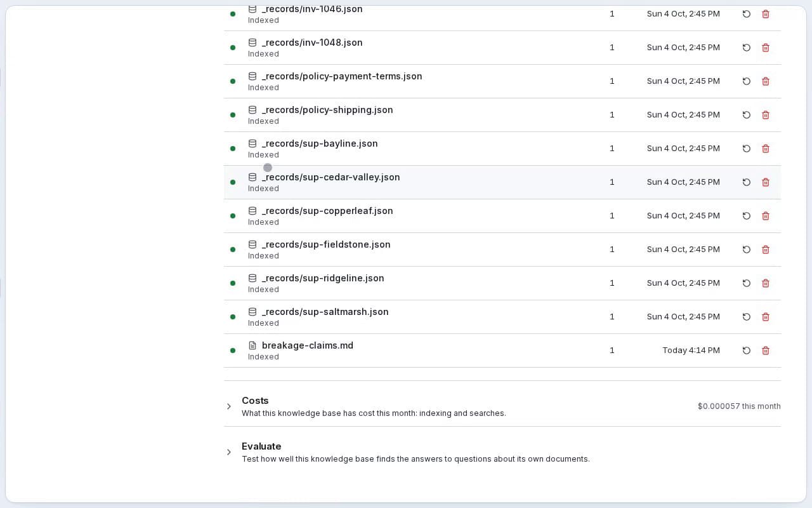812x508 pixels.
Task: Delete the sup-cedar-valley.json document
Action: tap(766, 182)
